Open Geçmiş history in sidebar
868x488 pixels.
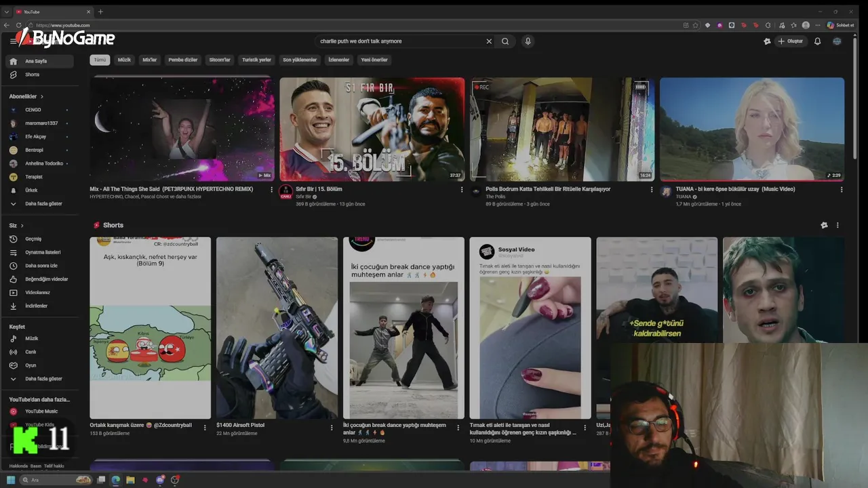(x=39, y=239)
